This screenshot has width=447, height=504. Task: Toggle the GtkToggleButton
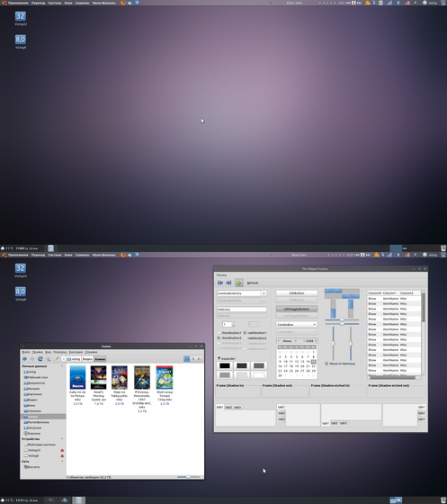[297, 309]
